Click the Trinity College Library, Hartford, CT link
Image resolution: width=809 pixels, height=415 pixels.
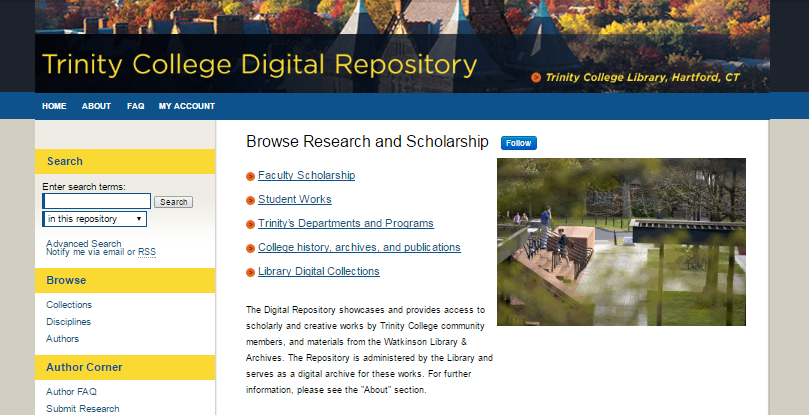pos(642,77)
